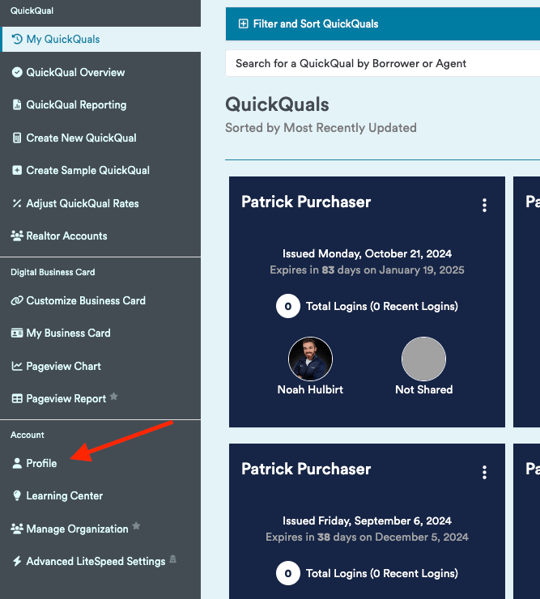The image size is (540, 599).
Task: Click the Pageview Chart line graph icon
Action: [17, 366]
